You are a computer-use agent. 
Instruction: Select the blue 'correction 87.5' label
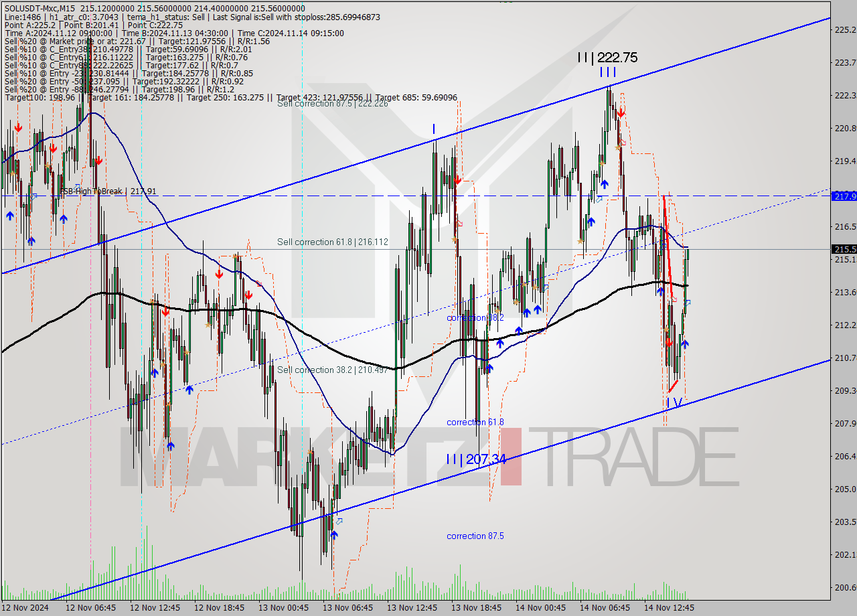pos(475,536)
